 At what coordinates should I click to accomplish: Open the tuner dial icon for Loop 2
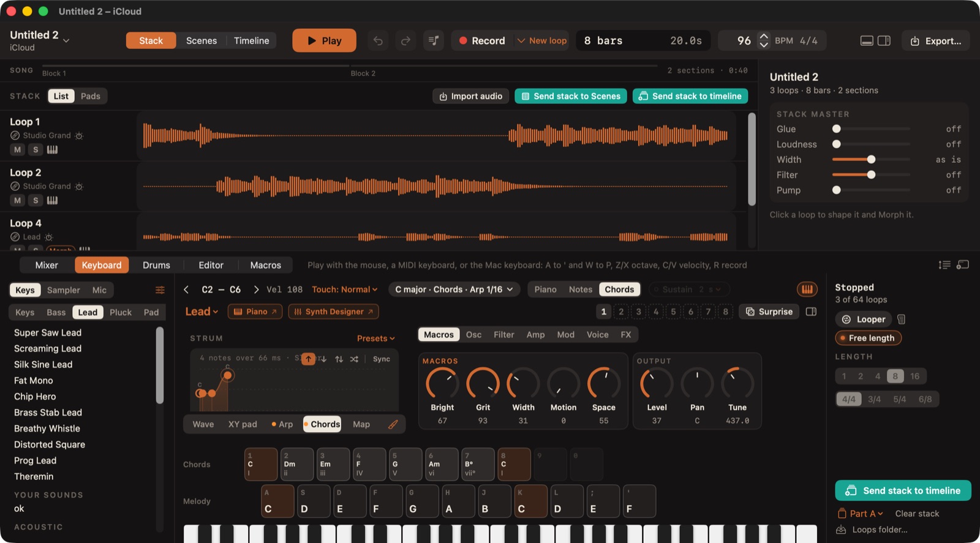pos(79,186)
